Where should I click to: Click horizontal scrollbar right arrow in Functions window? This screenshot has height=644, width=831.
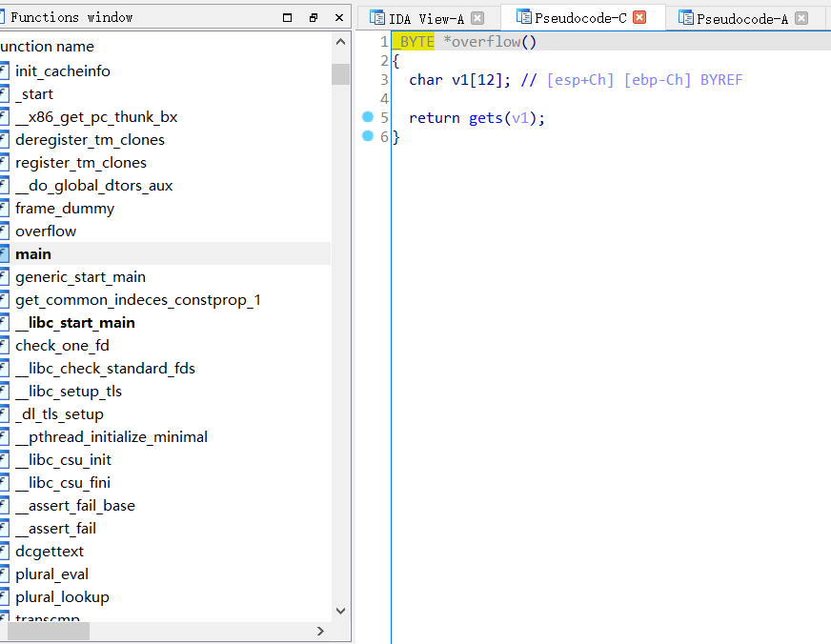[x=320, y=631]
